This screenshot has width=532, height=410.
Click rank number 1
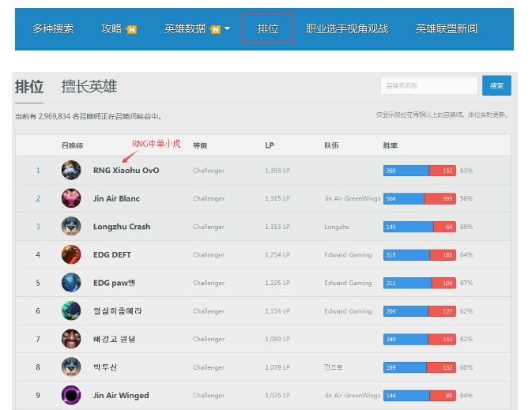click(38, 170)
